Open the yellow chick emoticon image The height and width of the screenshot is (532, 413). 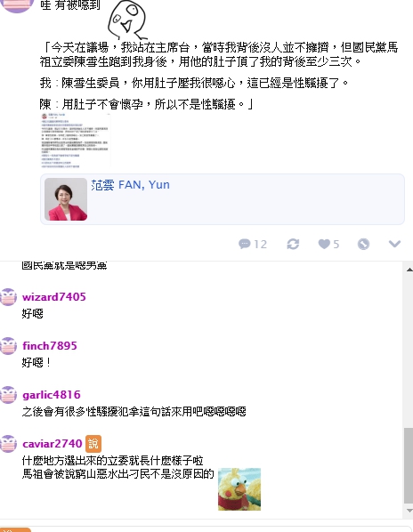tap(239, 489)
